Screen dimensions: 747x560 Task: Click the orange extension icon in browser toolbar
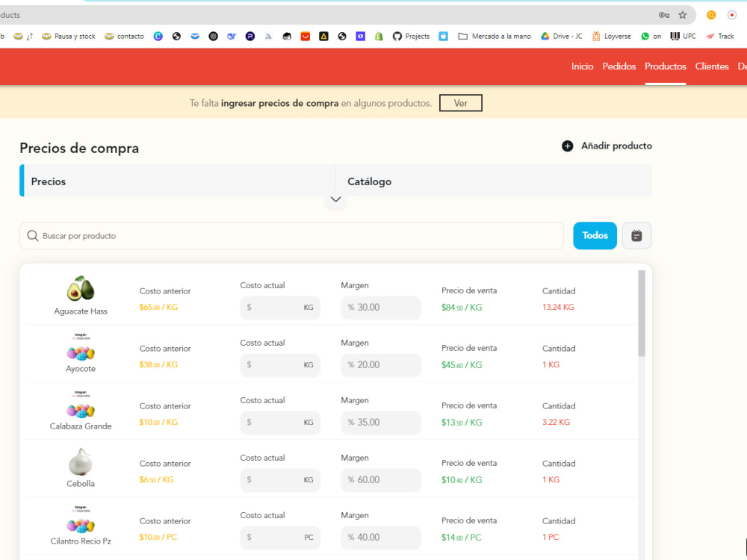click(711, 15)
